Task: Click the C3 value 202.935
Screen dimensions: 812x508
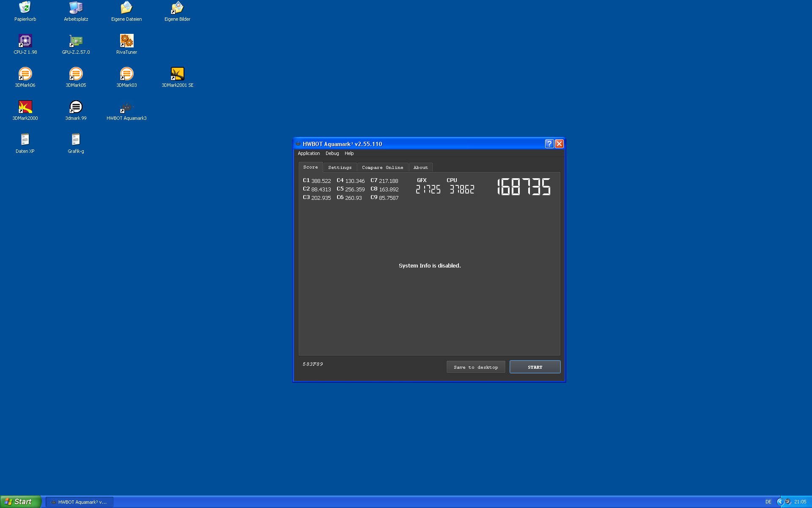Action: 321,198
